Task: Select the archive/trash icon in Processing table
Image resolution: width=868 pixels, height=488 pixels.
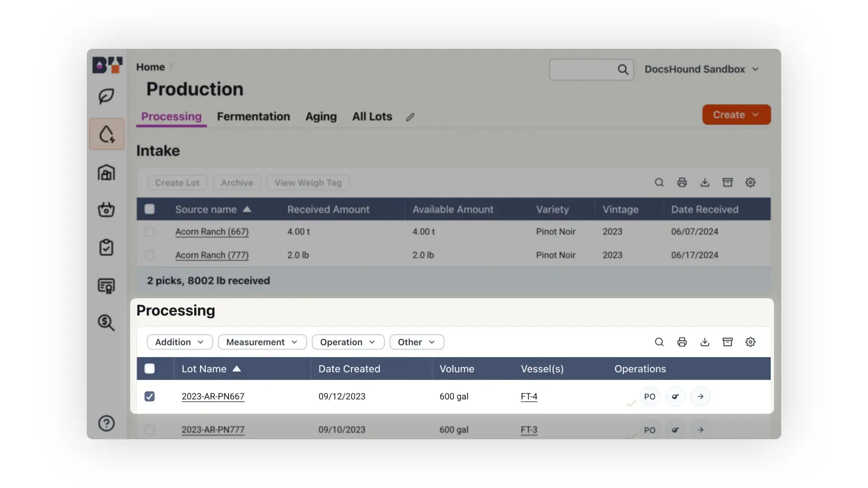Action: point(728,342)
